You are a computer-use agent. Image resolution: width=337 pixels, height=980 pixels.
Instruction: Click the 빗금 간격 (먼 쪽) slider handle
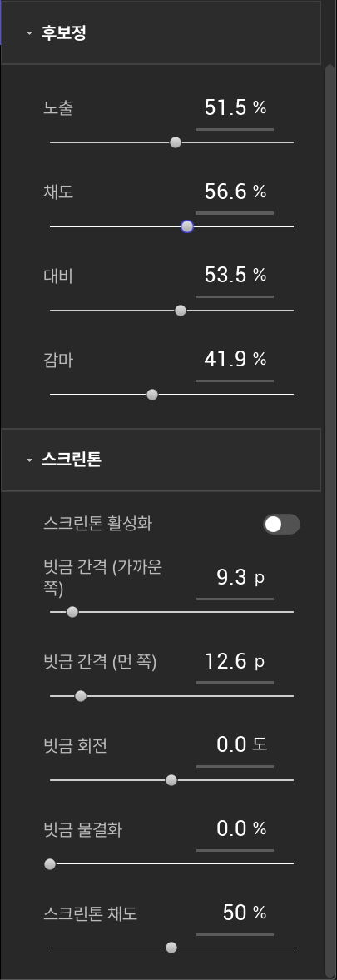(81, 695)
